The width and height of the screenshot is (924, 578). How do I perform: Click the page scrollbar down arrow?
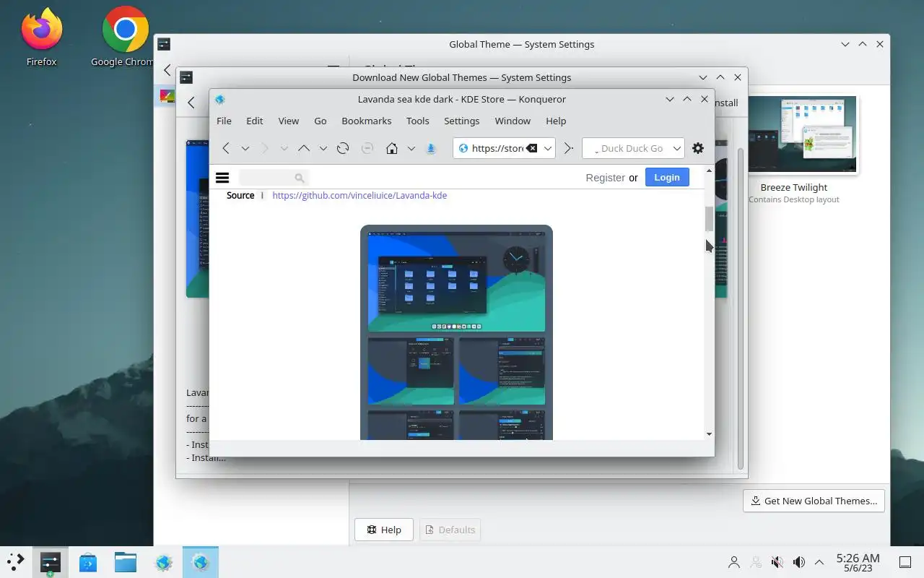point(709,434)
